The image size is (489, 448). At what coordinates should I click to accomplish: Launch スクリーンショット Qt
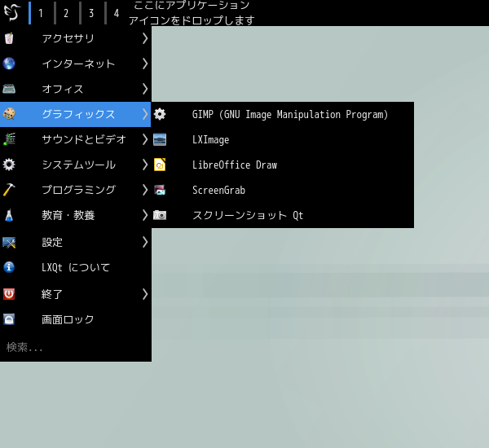click(283, 215)
